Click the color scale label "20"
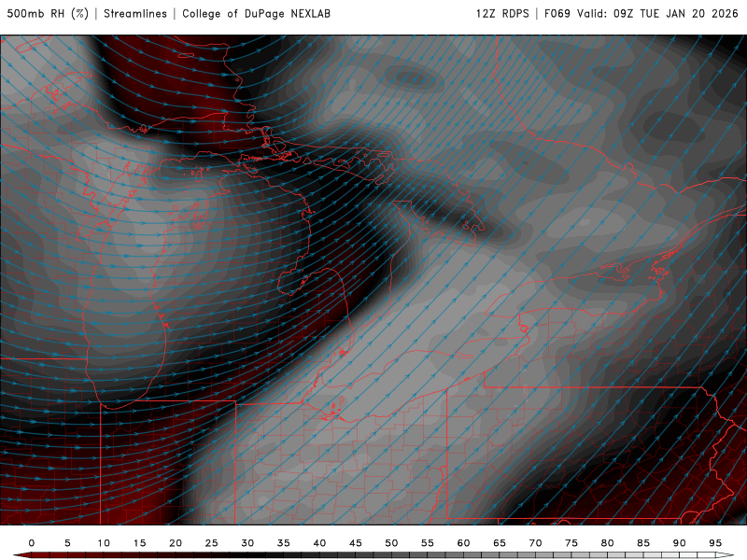The image size is (747, 560). click(x=176, y=543)
